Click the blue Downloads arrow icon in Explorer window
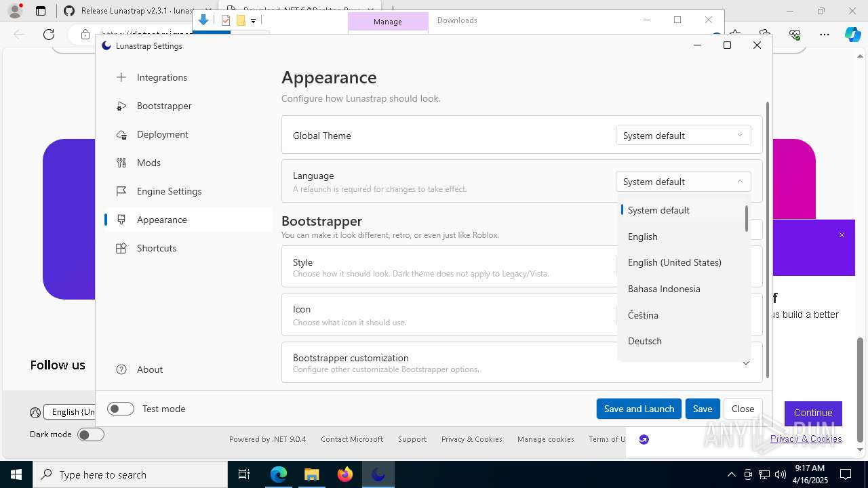 (203, 20)
